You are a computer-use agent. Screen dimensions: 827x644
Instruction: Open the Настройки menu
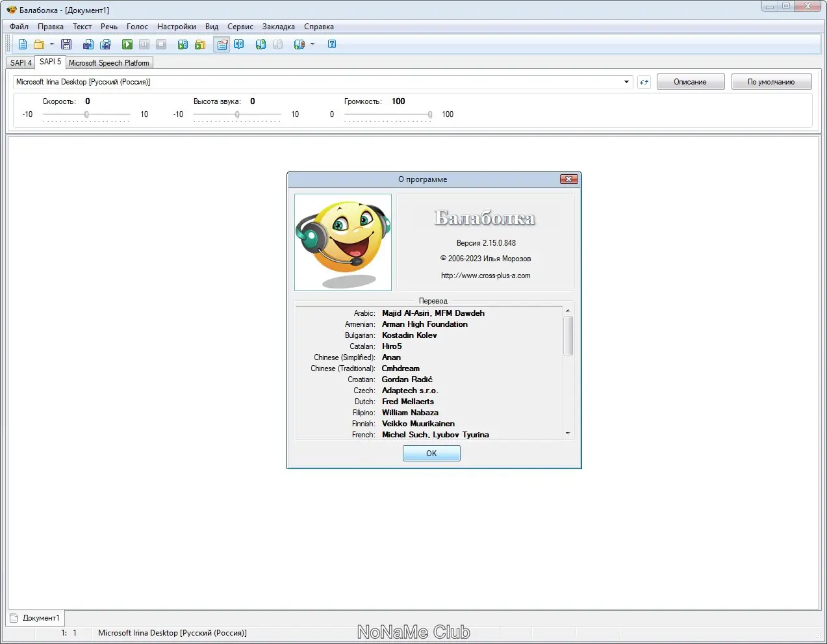(x=177, y=27)
